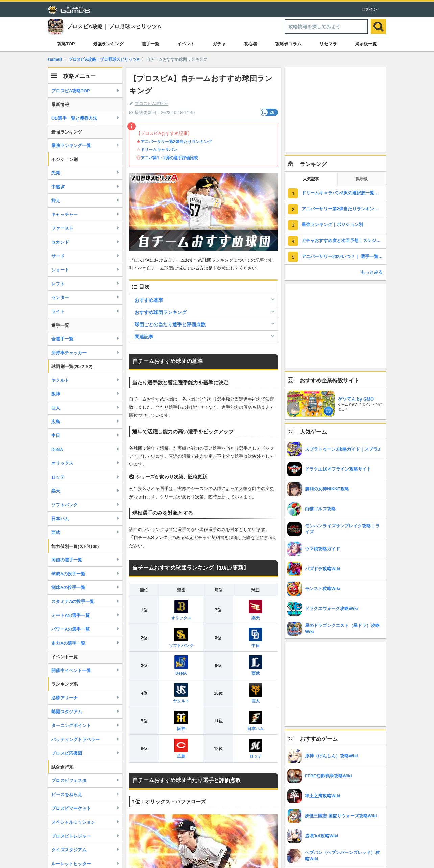The image size is (434, 868).
Task: Click the yellow search magnifier button
Action: (x=378, y=26)
